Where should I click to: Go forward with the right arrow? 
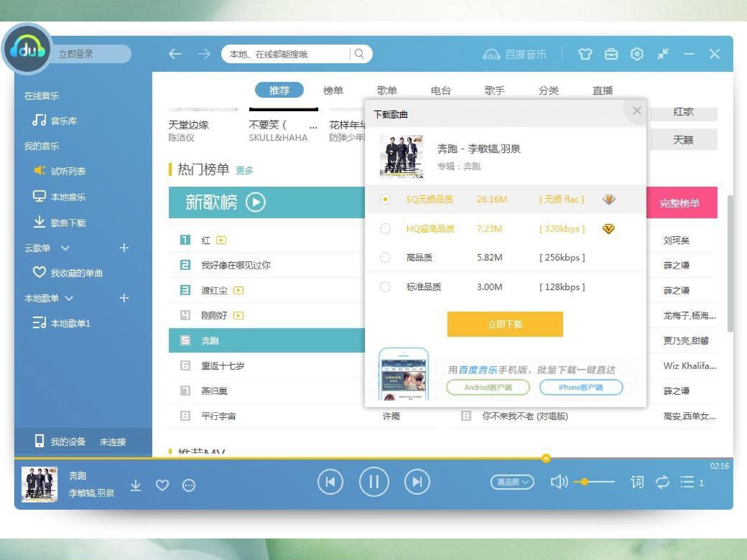204,54
